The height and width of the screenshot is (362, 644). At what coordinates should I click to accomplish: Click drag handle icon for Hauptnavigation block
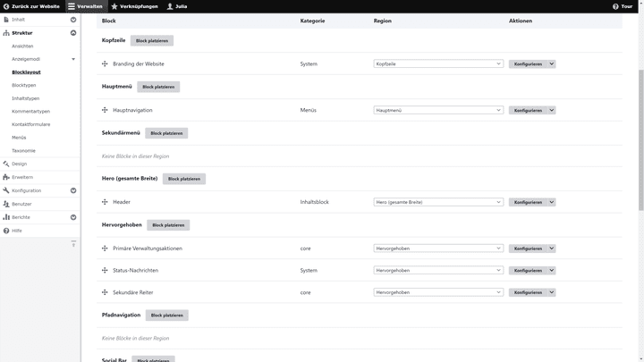click(105, 111)
